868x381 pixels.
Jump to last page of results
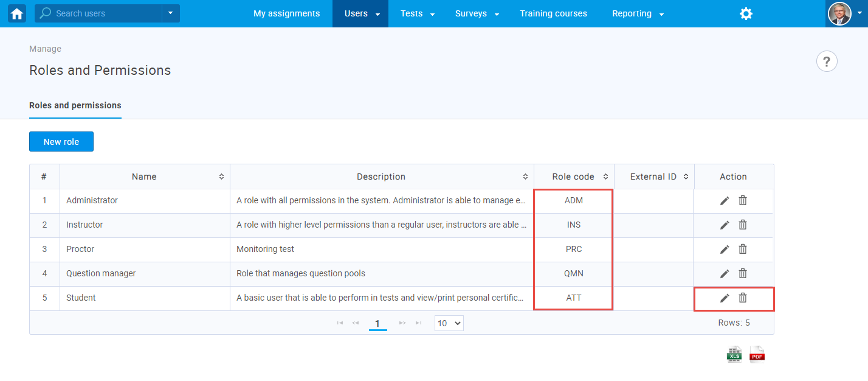coord(418,323)
